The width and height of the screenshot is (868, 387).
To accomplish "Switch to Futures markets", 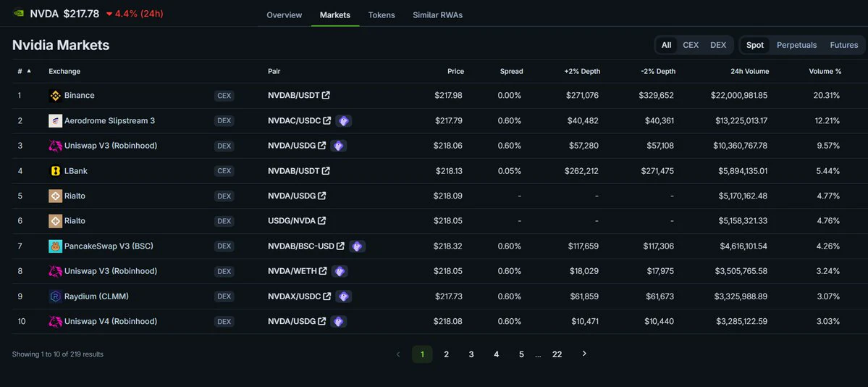I will 843,45.
